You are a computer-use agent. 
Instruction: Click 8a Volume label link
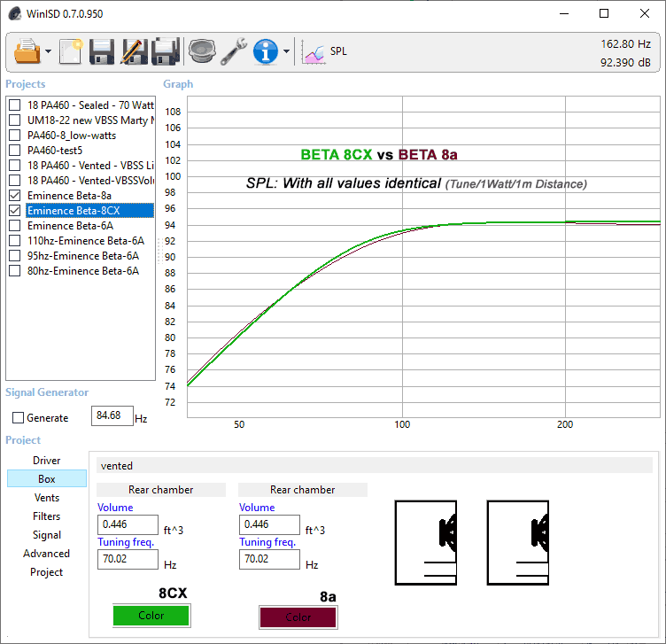(257, 508)
